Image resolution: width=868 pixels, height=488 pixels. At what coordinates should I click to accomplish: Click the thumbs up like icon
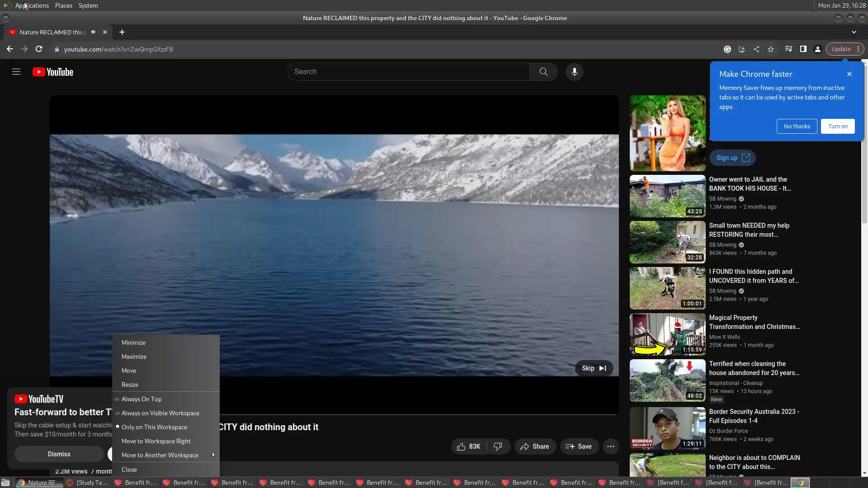point(461,446)
